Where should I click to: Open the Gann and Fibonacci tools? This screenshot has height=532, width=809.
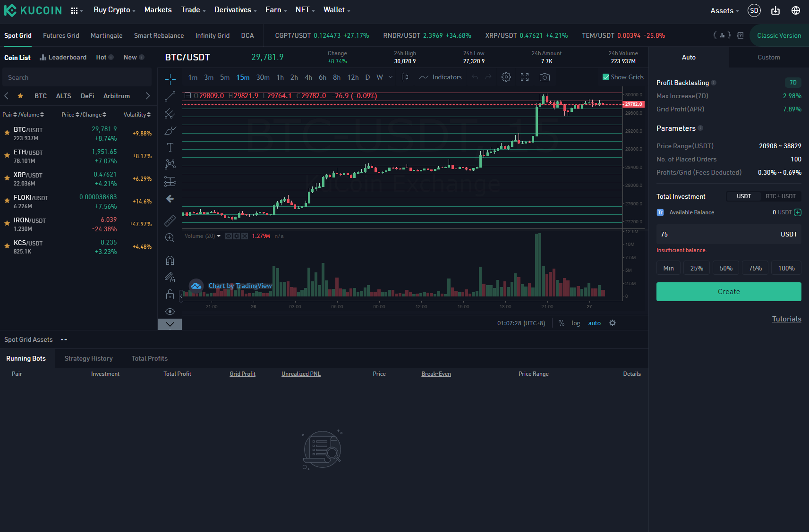170,113
